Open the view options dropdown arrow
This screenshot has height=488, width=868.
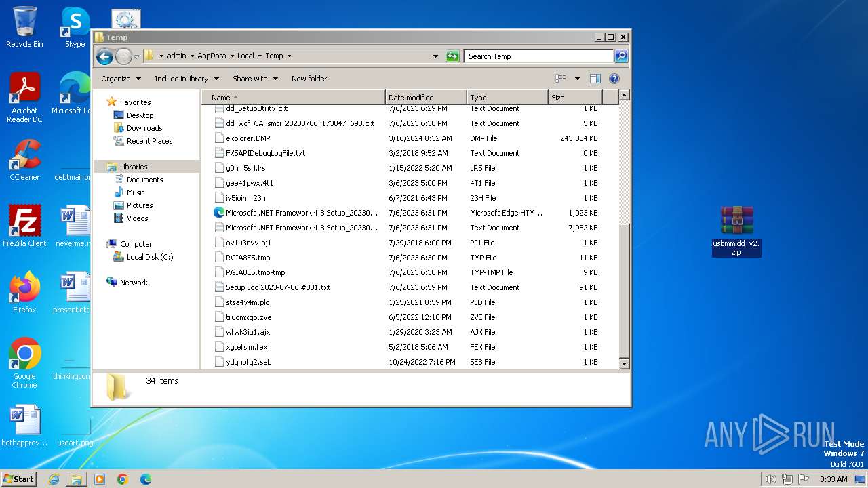click(x=577, y=79)
